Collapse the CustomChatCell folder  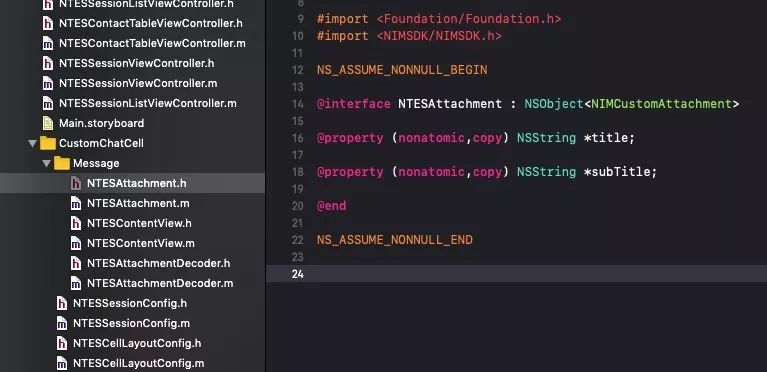tap(32, 143)
